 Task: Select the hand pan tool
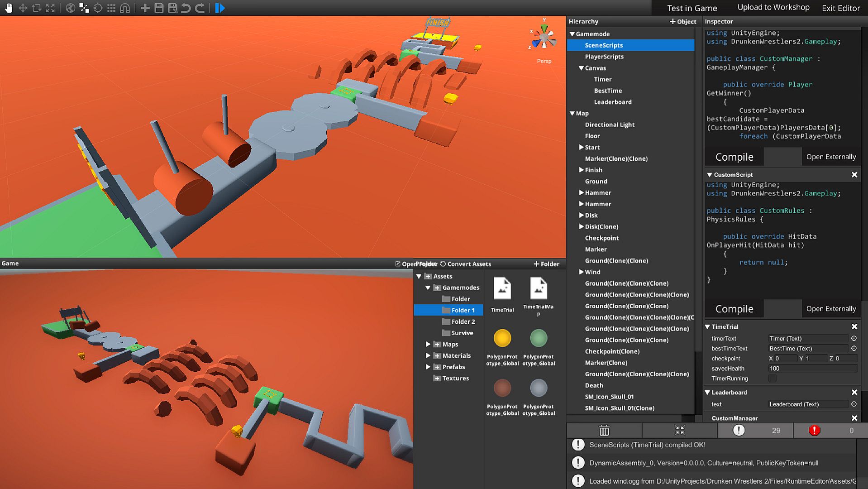(x=9, y=8)
